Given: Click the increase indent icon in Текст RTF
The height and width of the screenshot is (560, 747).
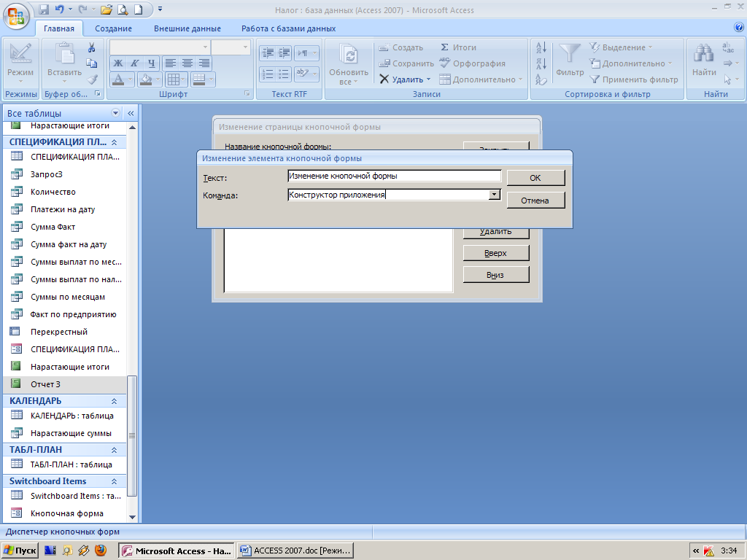Looking at the screenshot, I should [x=284, y=52].
